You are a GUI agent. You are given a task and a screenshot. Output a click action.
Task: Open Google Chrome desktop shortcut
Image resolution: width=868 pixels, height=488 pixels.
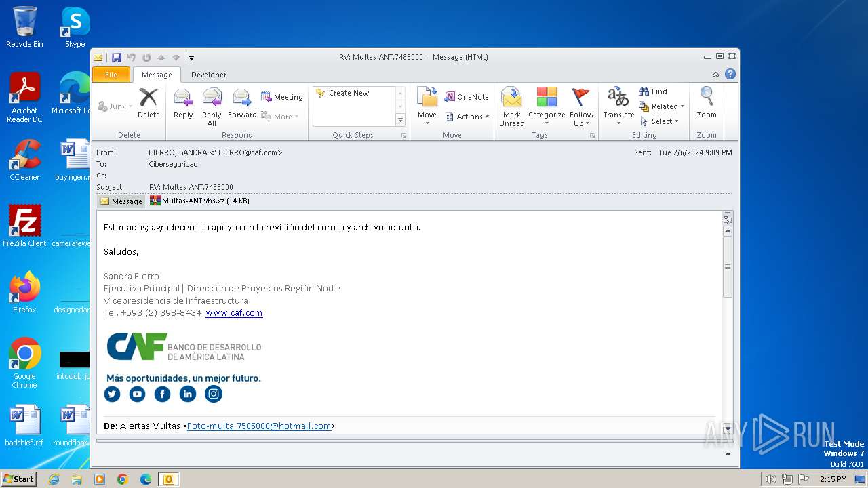pyautogui.click(x=24, y=363)
